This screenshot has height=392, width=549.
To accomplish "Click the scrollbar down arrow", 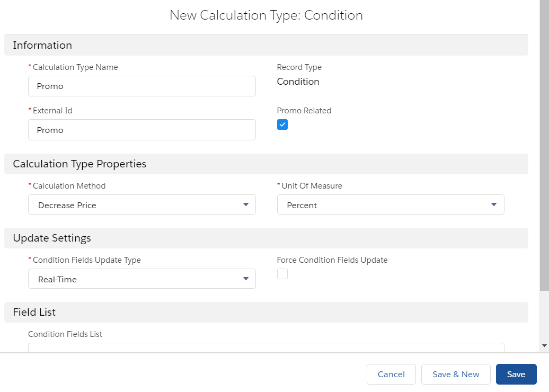I will (544, 345).
